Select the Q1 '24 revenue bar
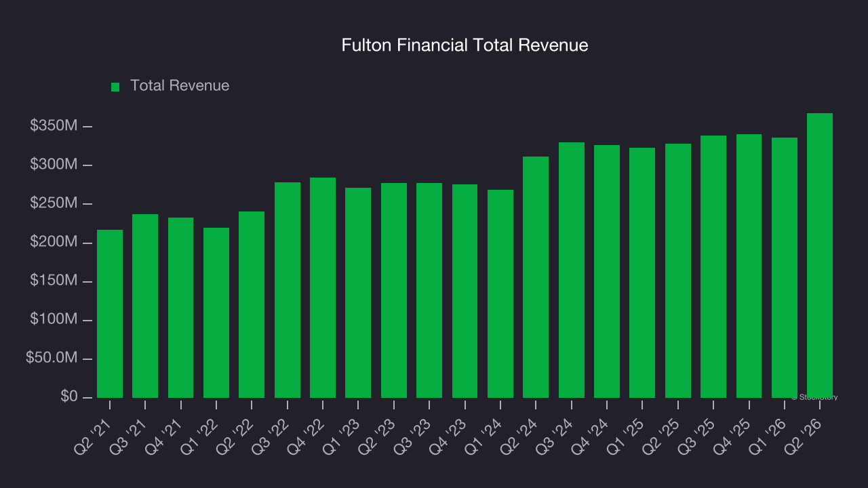The image size is (868, 488). [x=500, y=293]
